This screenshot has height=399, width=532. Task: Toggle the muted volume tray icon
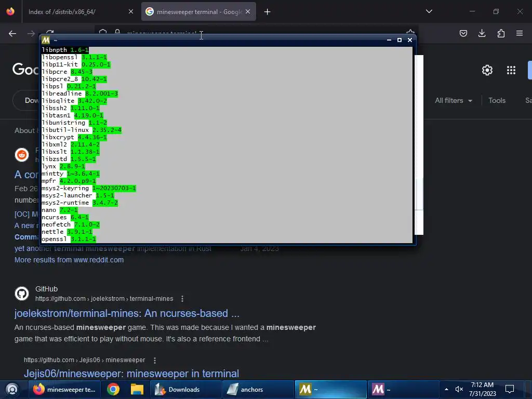pyautogui.click(x=459, y=390)
